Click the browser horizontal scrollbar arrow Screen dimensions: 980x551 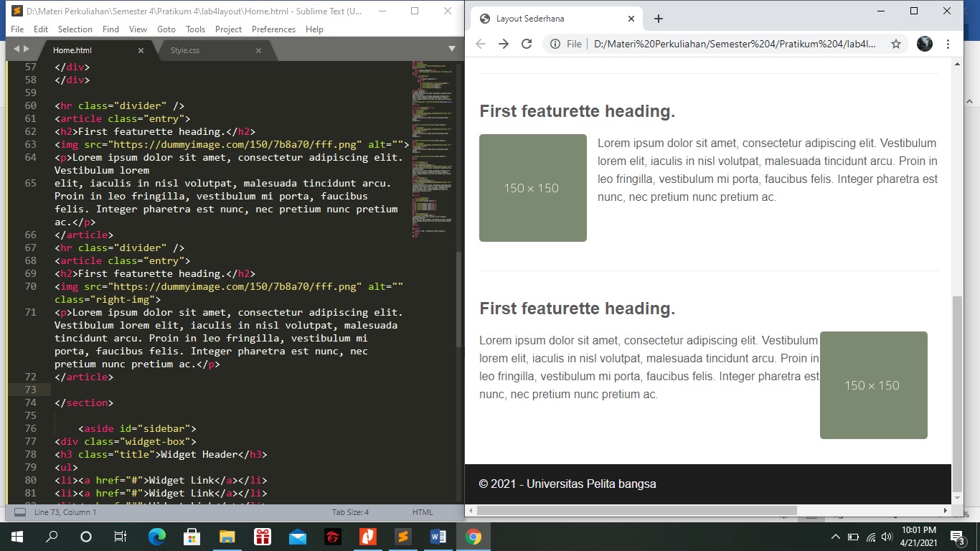(946, 511)
